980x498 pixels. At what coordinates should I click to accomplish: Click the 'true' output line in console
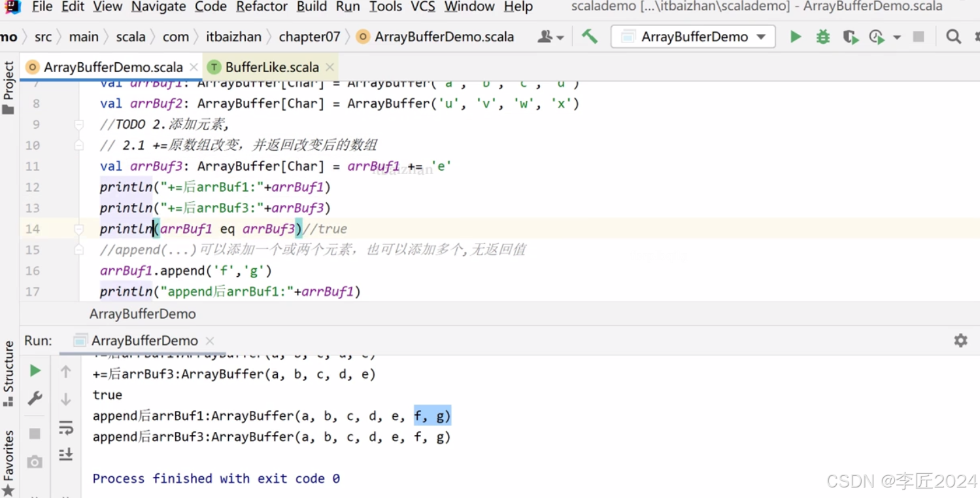coord(107,395)
